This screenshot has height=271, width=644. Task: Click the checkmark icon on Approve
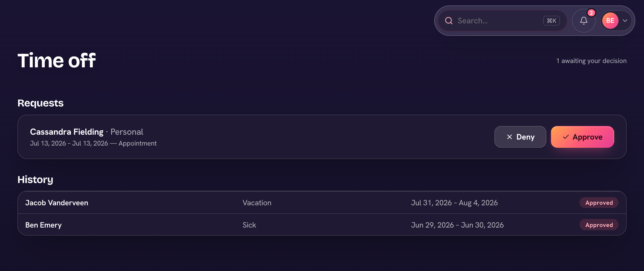566,137
